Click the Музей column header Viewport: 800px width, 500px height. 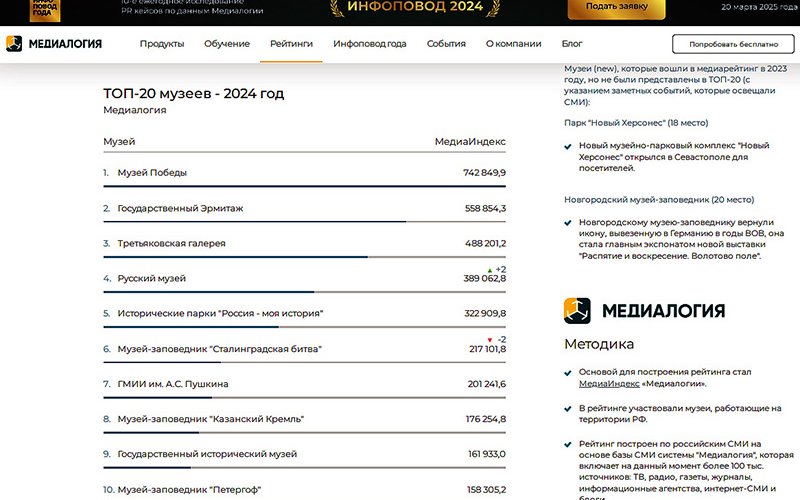click(119, 142)
